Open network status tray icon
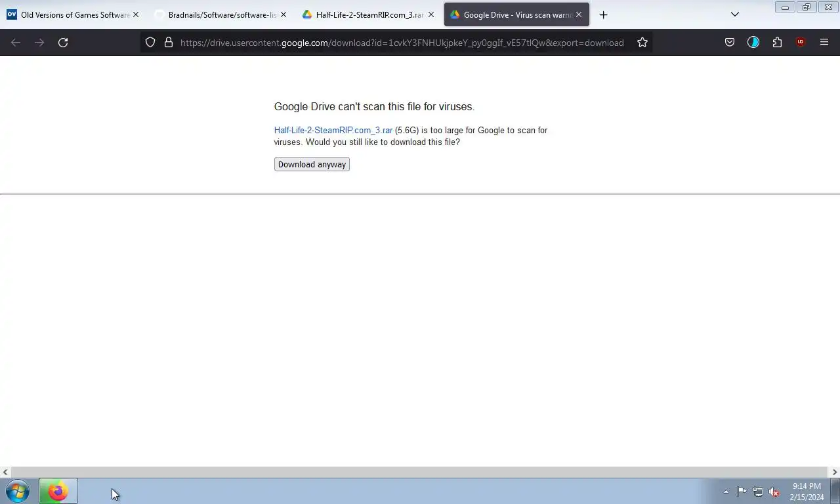This screenshot has width=840, height=504. tap(758, 491)
